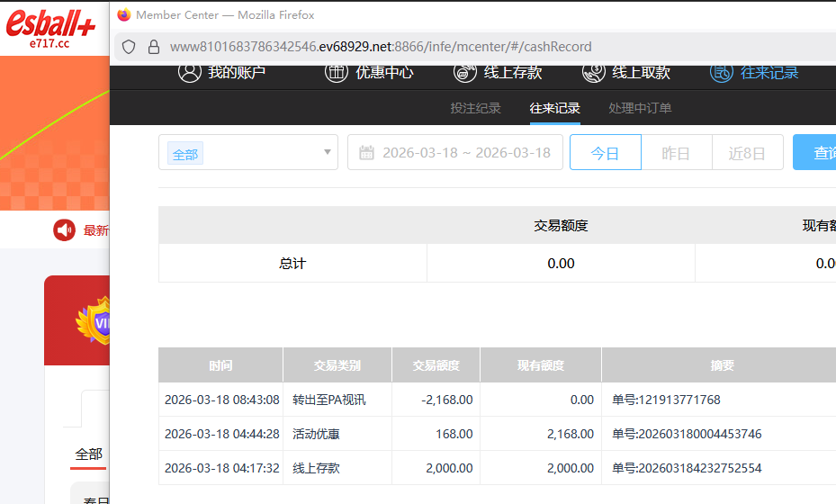Select the Transaction Records (往来记录) top nav icon
This screenshot has height=504, width=836.
click(x=722, y=72)
